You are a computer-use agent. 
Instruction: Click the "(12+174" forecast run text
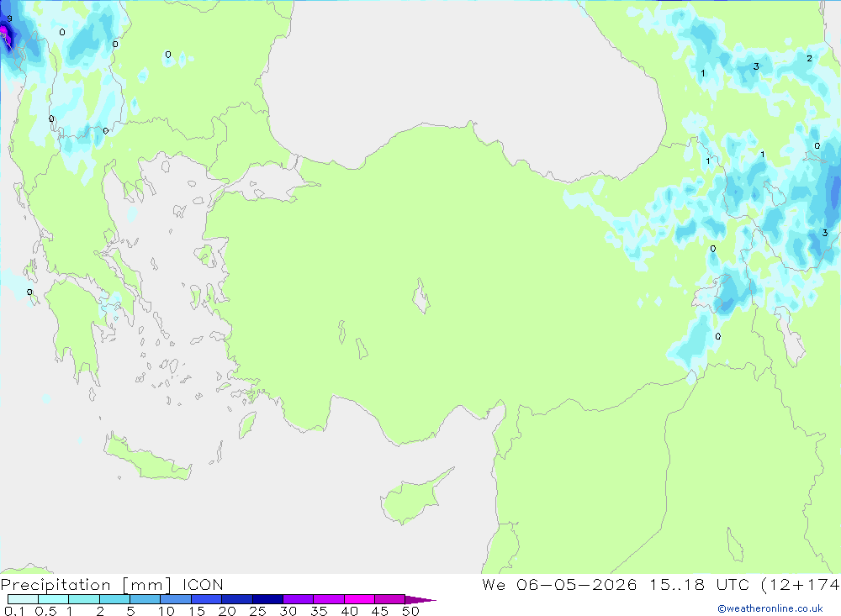point(801,585)
